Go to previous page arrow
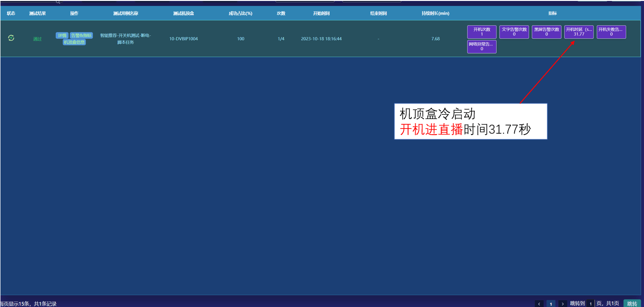The width and height of the screenshot is (644, 307). pyautogui.click(x=539, y=304)
